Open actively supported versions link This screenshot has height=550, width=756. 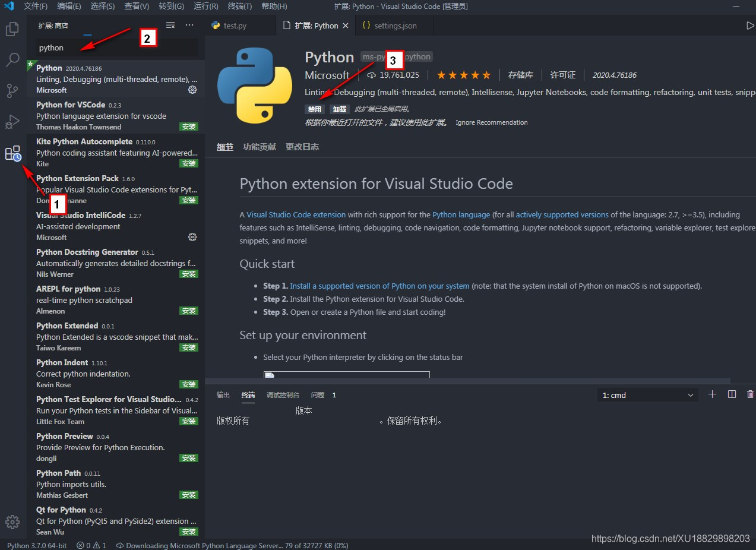click(562, 214)
